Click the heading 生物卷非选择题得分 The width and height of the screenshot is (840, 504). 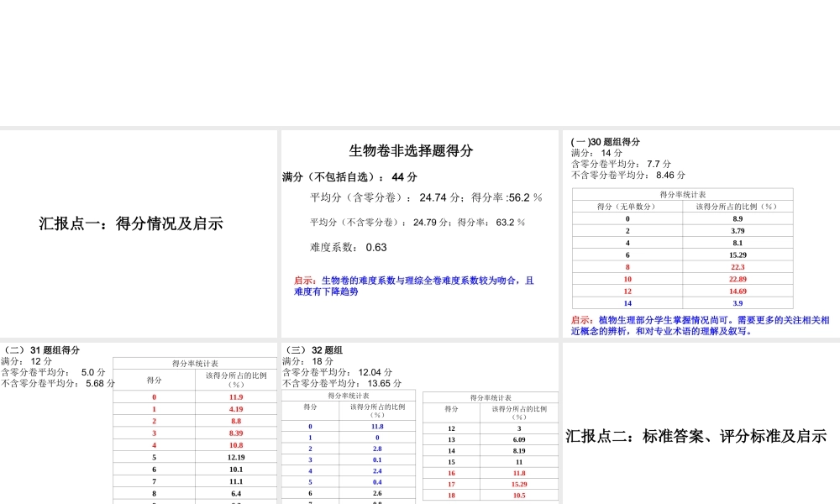411,151
